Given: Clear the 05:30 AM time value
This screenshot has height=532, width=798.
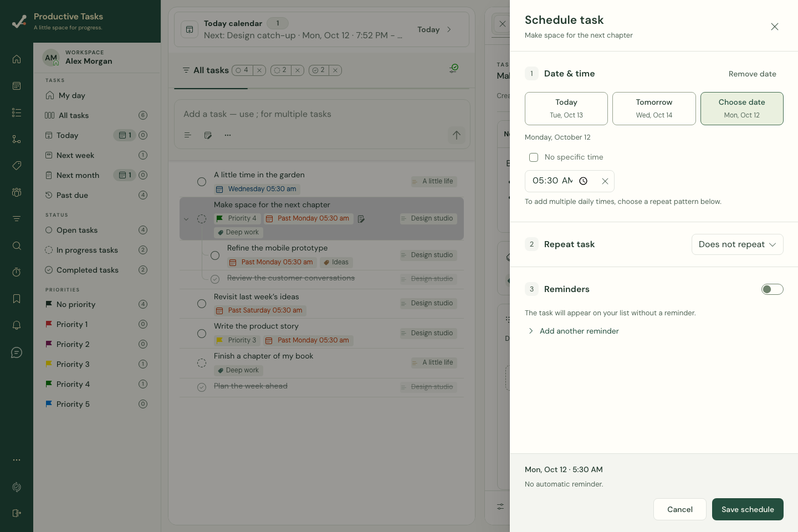Looking at the screenshot, I should point(605,181).
